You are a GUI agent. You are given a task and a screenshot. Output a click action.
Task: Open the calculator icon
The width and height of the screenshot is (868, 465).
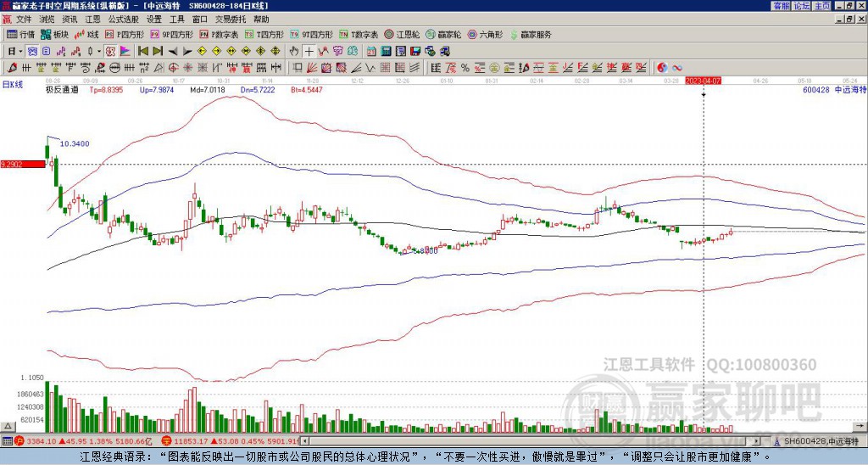coord(386,52)
